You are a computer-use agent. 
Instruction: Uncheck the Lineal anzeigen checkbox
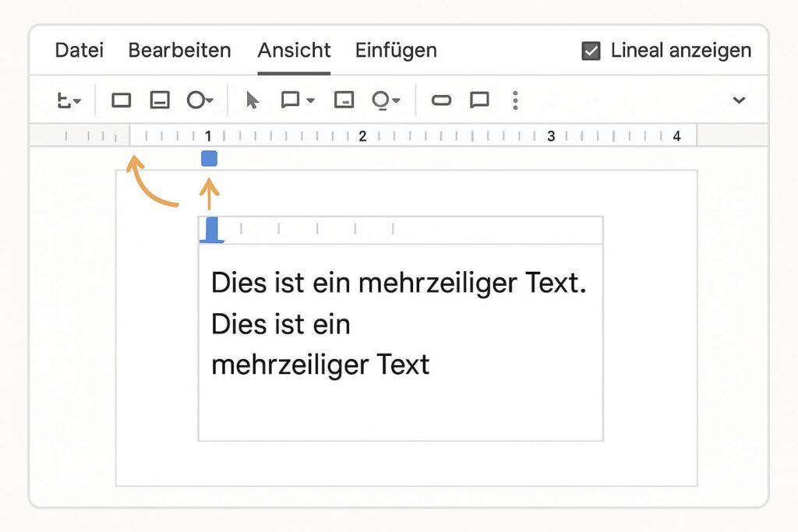click(x=591, y=51)
